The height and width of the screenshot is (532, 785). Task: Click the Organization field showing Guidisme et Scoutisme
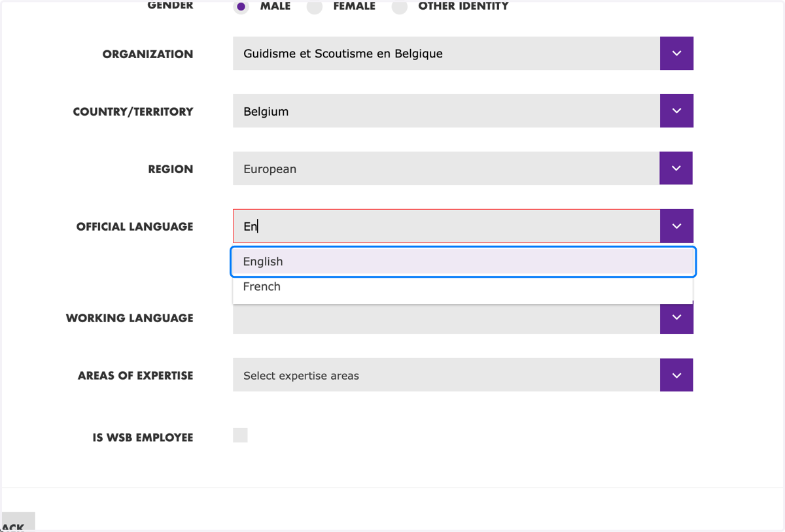(446, 54)
